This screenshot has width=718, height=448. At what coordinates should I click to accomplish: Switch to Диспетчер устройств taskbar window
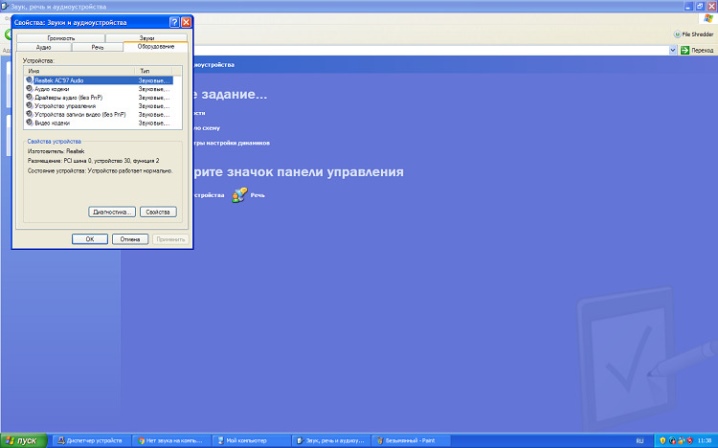tap(91, 441)
